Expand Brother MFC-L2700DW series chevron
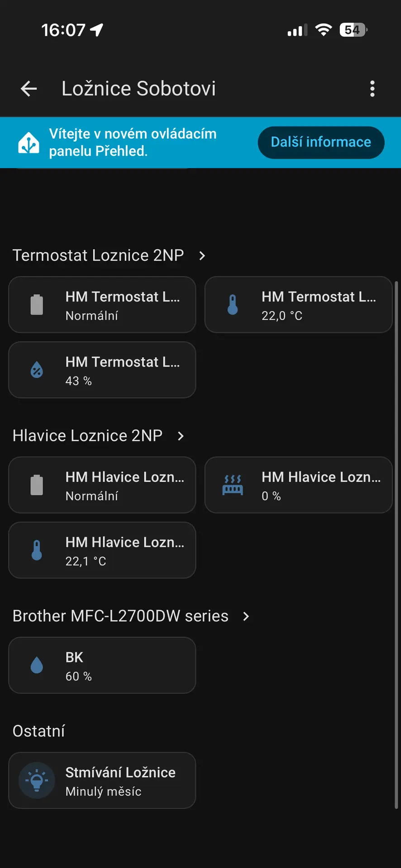The width and height of the screenshot is (401, 868). pyautogui.click(x=246, y=617)
